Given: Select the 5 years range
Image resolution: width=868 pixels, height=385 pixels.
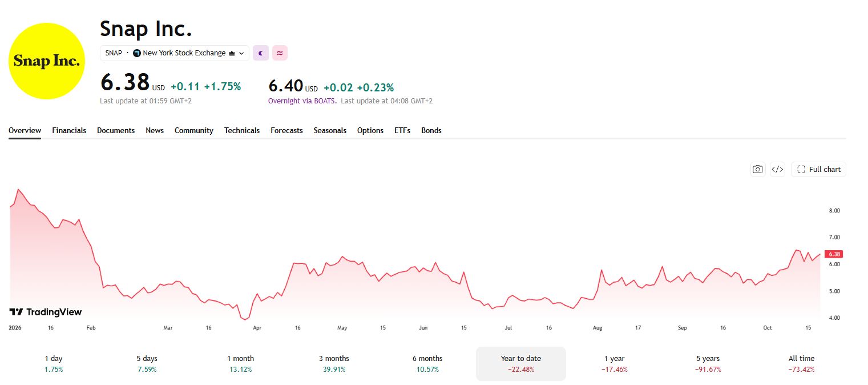Looking at the screenshot, I should (x=708, y=363).
